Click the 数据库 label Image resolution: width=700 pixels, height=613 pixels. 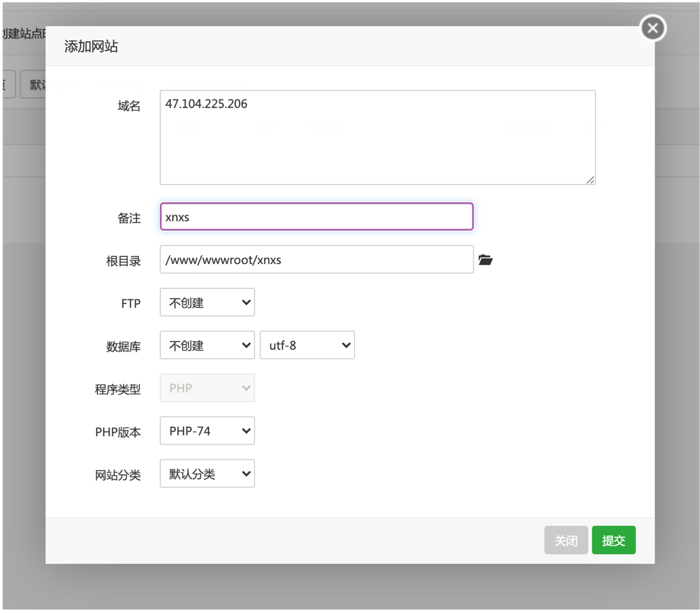tap(123, 346)
